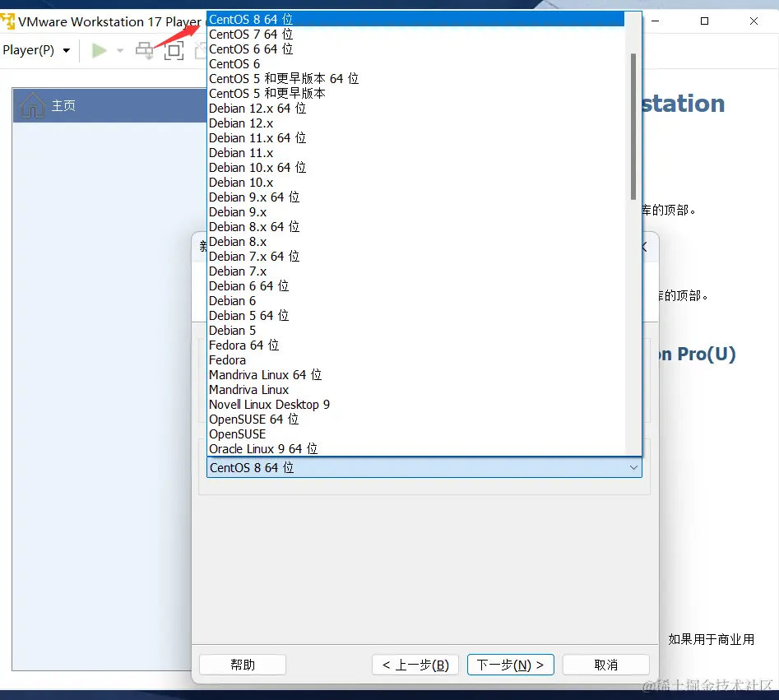Select Debian 12.x option
This screenshot has width=779, height=700.
pyautogui.click(x=415, y=123)
